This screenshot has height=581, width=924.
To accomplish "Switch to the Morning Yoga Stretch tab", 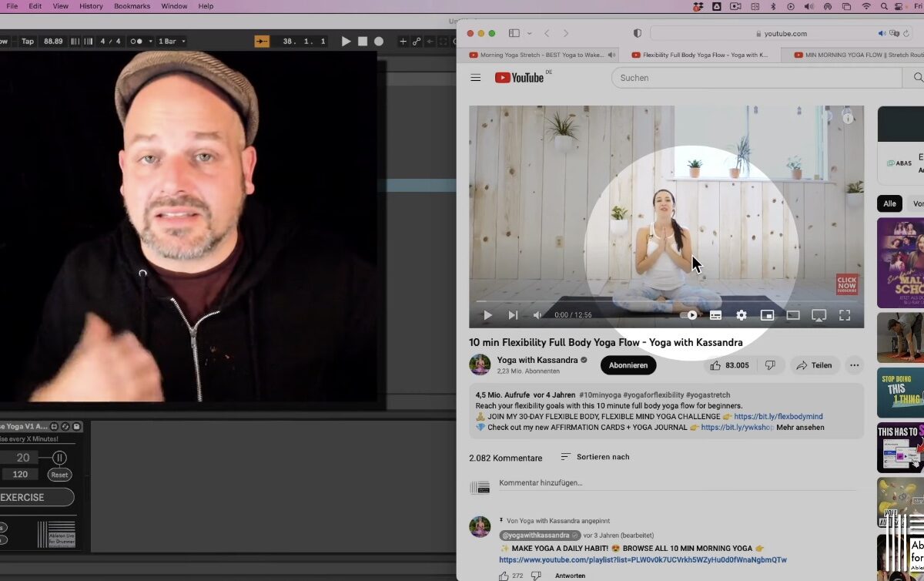I will click(x=539, y=55).
